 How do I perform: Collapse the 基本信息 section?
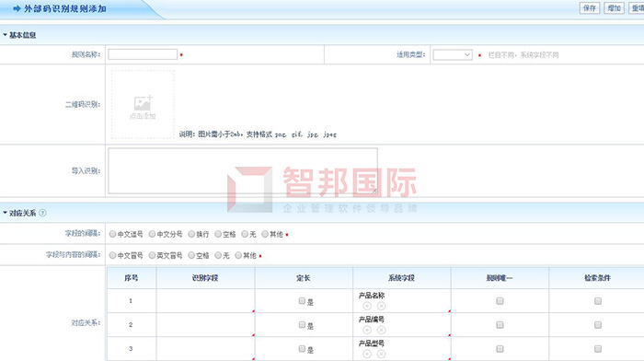click(5, 35)
